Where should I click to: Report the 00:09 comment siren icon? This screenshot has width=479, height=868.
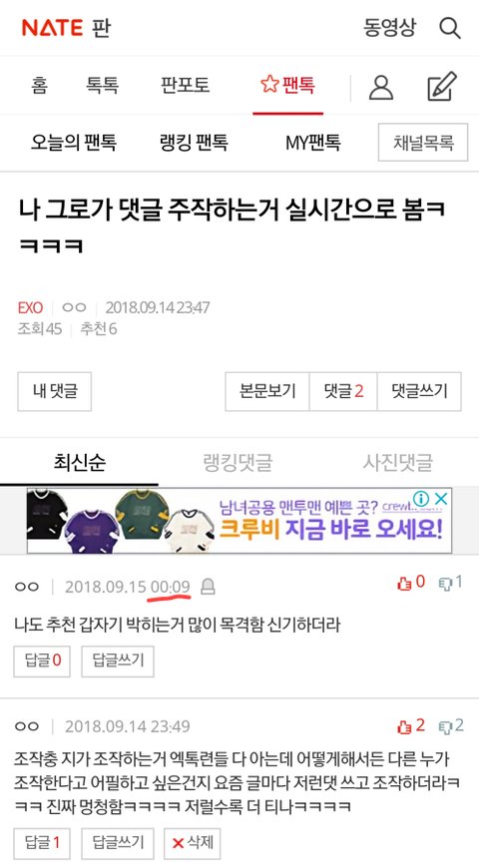click(x=208, y=587)
